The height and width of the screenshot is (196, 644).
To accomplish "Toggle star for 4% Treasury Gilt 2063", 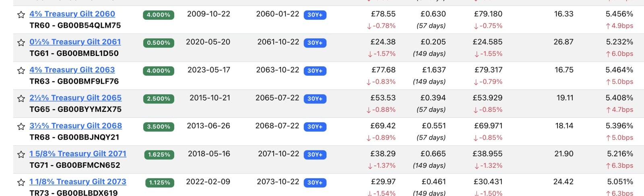I will 21,71.
